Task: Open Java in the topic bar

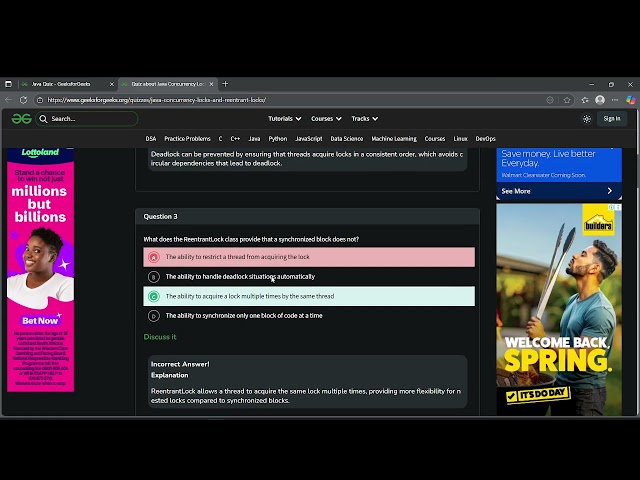Action: [x=254, y=139]
